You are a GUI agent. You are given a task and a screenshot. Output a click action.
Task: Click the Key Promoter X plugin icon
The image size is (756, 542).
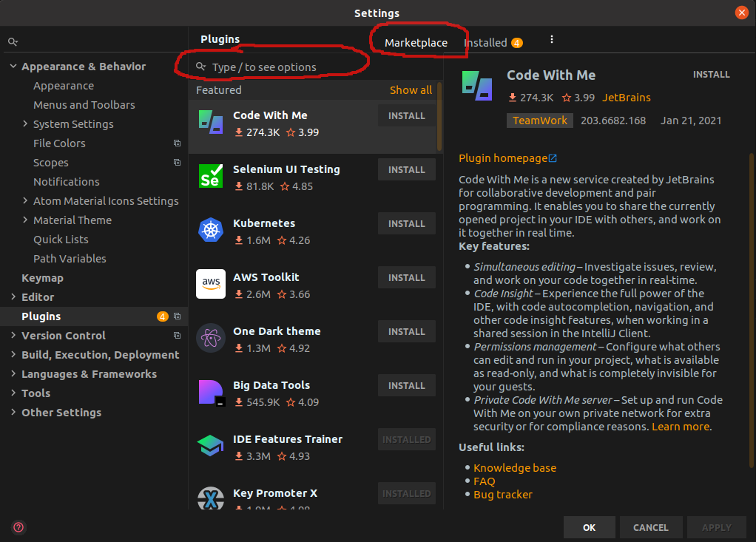pos(211,498)
